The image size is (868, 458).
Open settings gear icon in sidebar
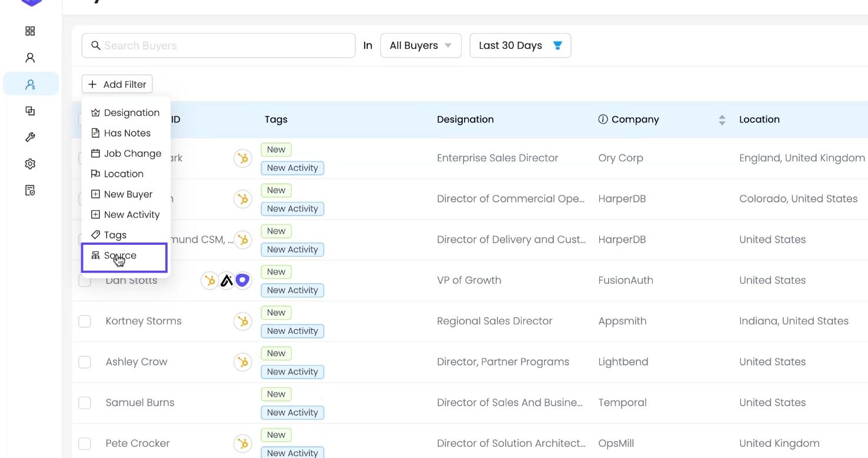(x=30, y=164)
